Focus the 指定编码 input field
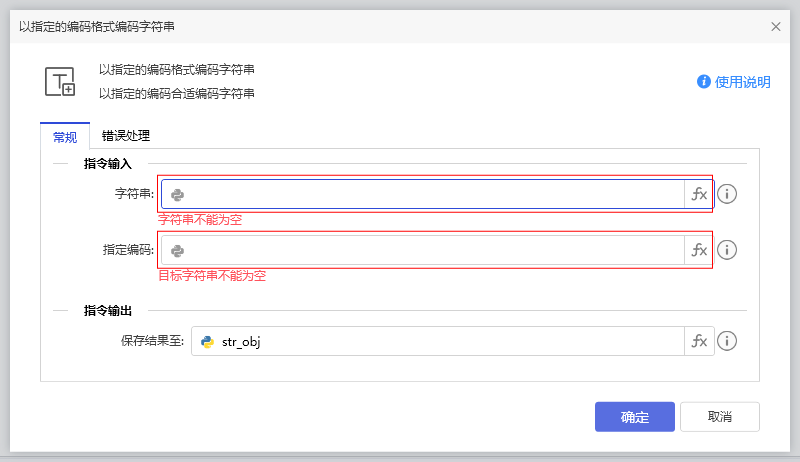The height and width of the screenshot is (462, 800). [x=430, y=250]
